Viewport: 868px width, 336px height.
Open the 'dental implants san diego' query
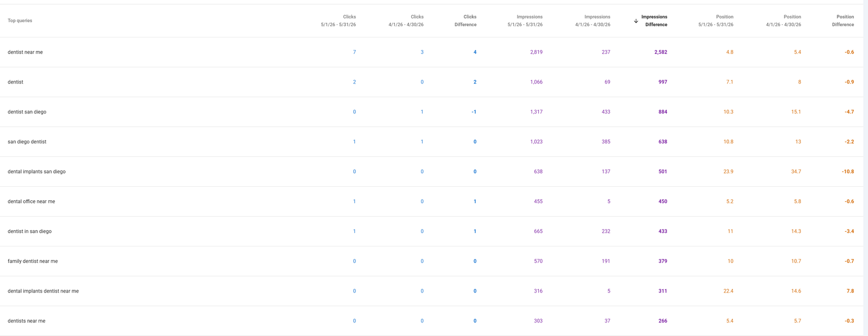[x=36, y=172]
